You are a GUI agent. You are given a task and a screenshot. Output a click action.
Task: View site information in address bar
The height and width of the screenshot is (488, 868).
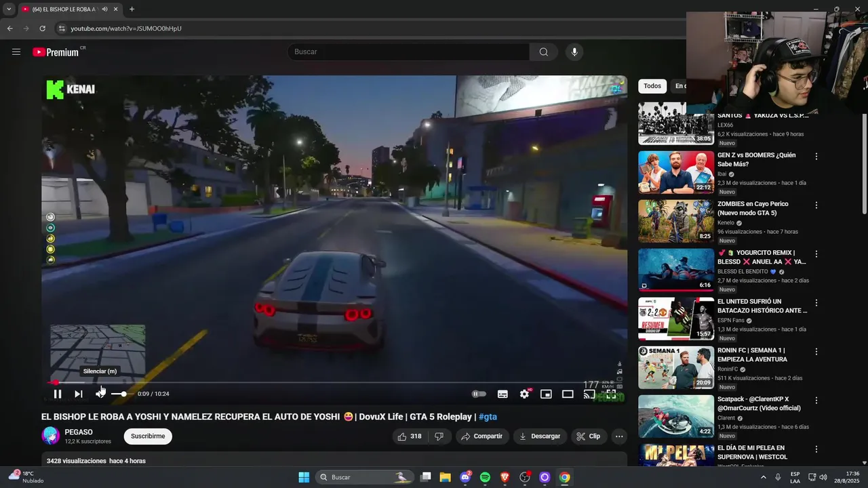pos(62,28)
